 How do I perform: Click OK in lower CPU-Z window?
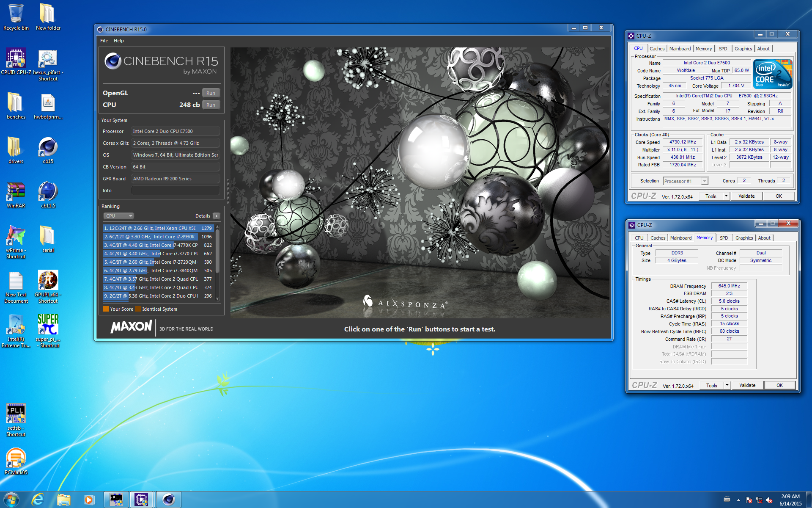click(x=779, y=385)
